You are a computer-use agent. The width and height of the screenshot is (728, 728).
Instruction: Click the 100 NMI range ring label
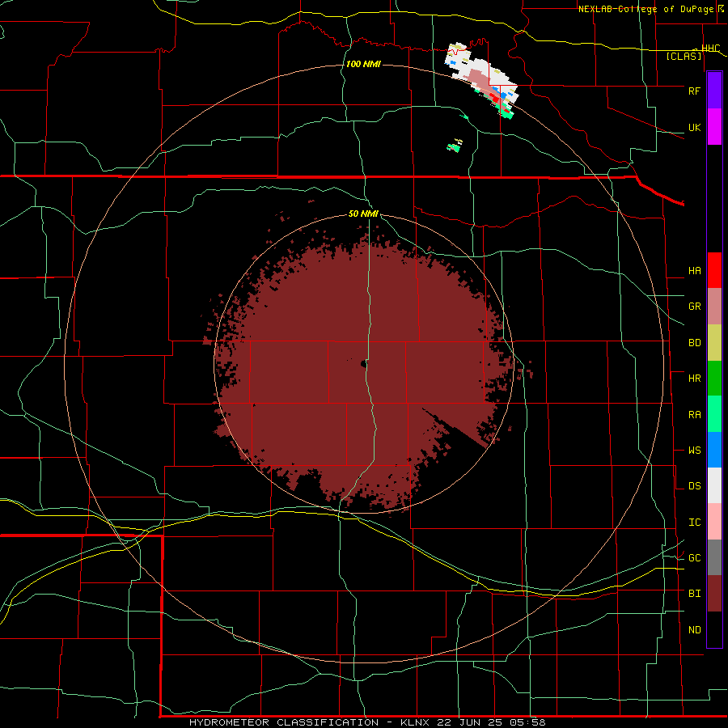tap(363, 64)
